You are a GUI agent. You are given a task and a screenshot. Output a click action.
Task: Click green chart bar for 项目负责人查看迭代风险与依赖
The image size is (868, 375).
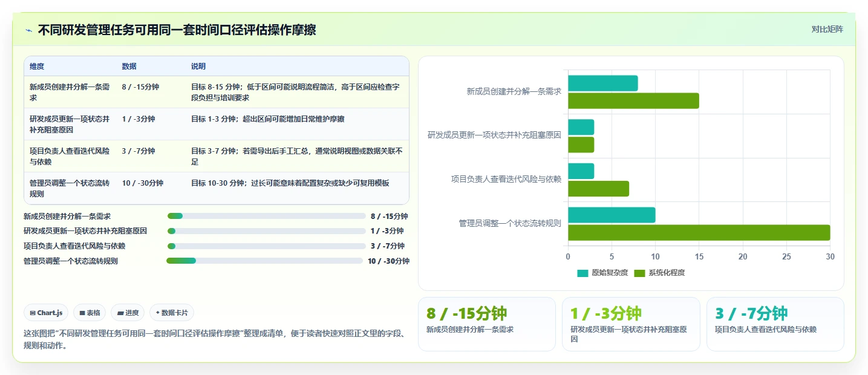click(x=598, y=189)
